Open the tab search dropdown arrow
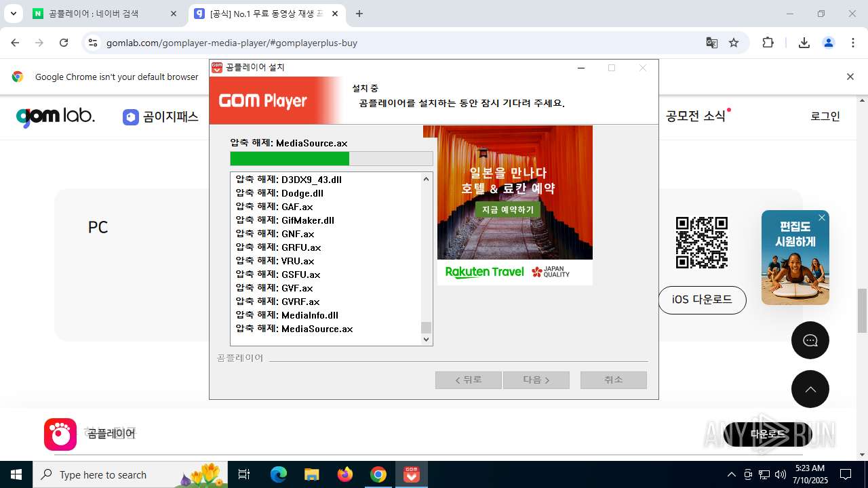868x488 pixels. [13, 14]
